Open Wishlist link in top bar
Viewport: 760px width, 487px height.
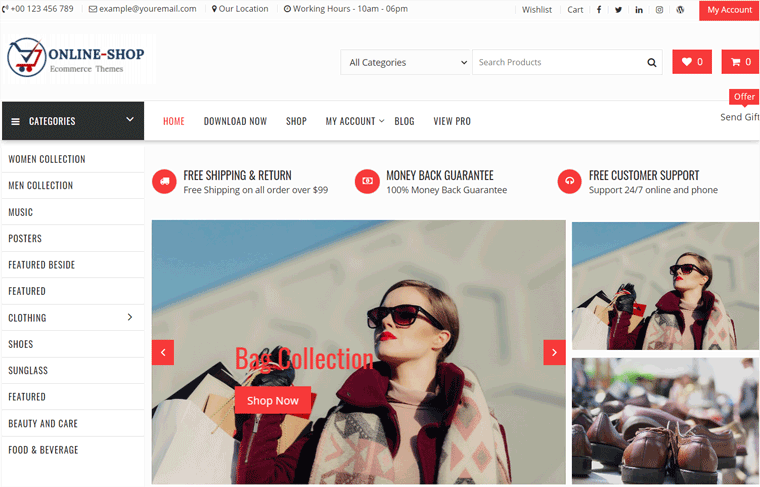click(x=537, y=10)
